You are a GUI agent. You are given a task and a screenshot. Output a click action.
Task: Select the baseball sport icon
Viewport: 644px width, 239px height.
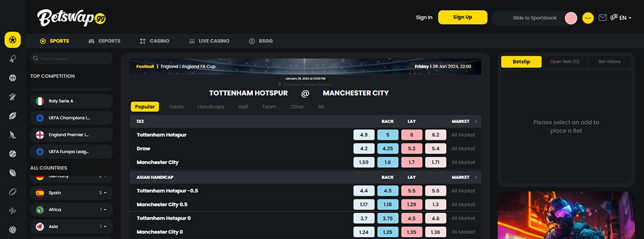click(x=13, y=153)
